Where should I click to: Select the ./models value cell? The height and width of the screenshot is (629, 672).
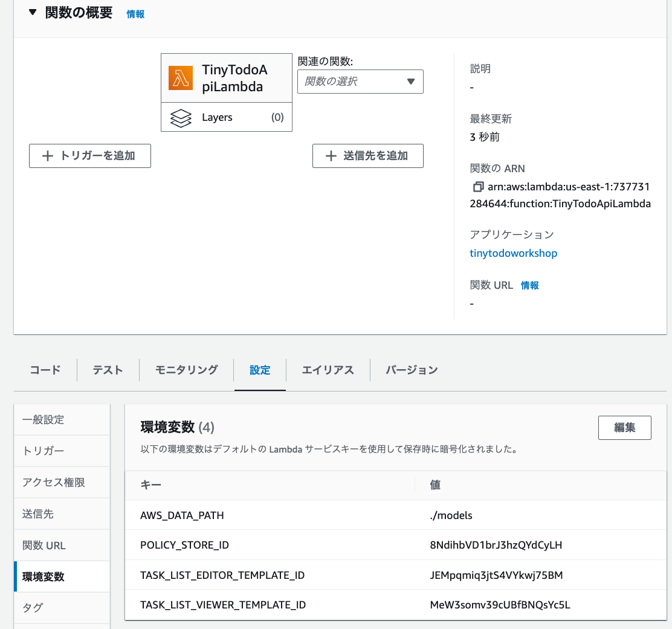coord(451,515)
